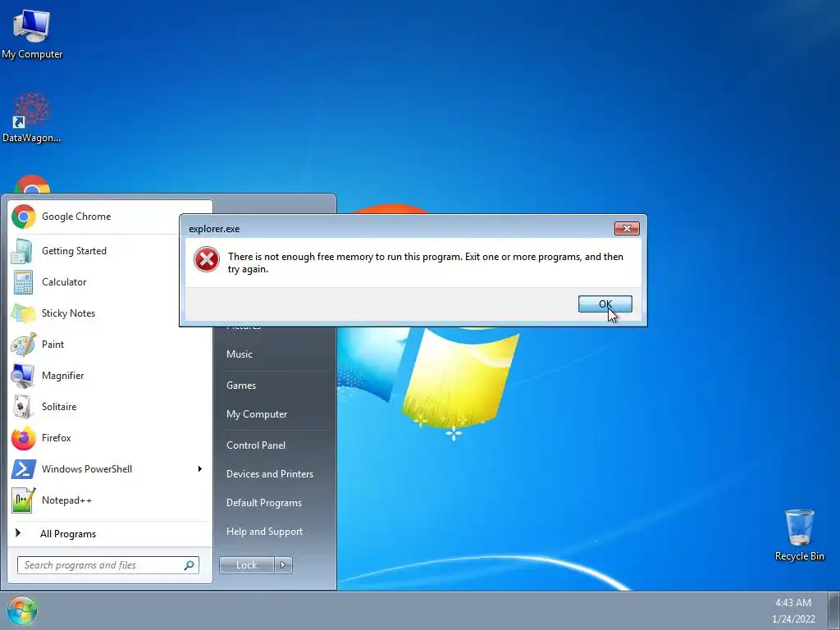Click the red error icon in dialog
This screenshot has height=630, width=840.
point(206,259)
